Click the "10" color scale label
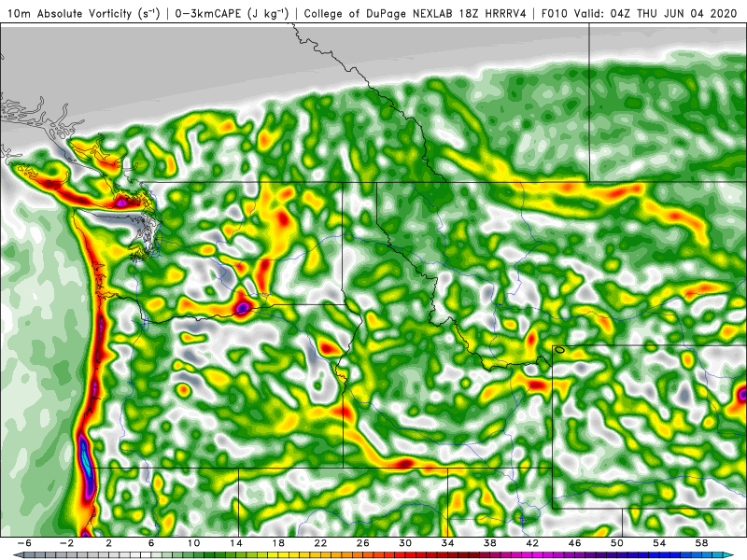This screenshot has width=747, height=560. [x=193, y=543]
